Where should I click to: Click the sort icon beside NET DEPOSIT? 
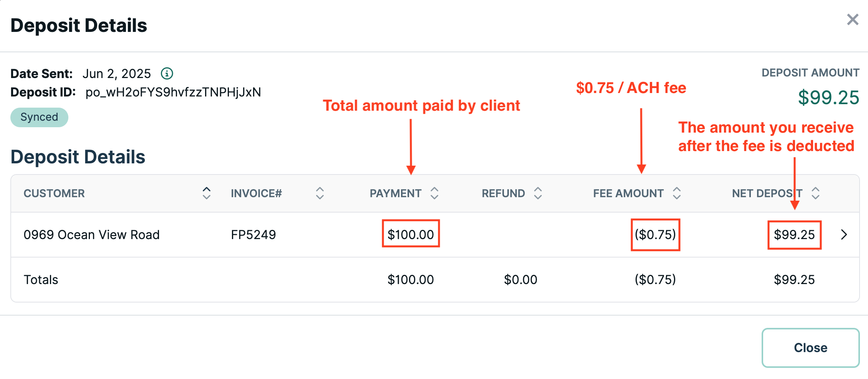pyautogui.click(x=815, y=193)
